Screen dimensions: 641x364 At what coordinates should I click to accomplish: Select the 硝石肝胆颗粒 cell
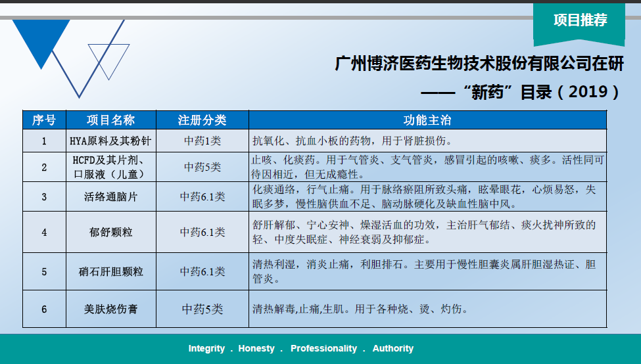coord(110,271)
